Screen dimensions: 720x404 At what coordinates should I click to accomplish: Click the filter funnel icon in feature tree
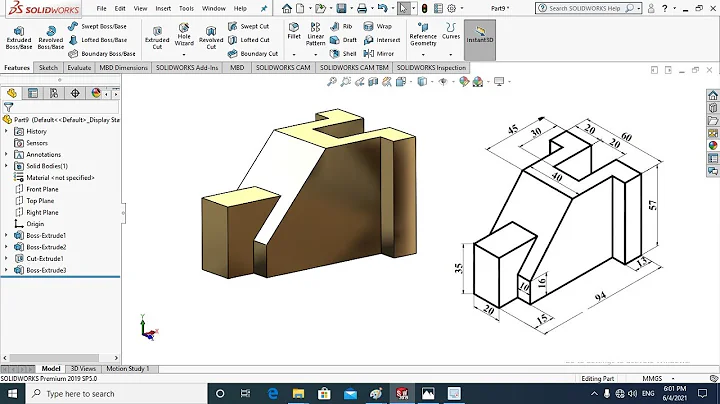click(x=8, y=107)
